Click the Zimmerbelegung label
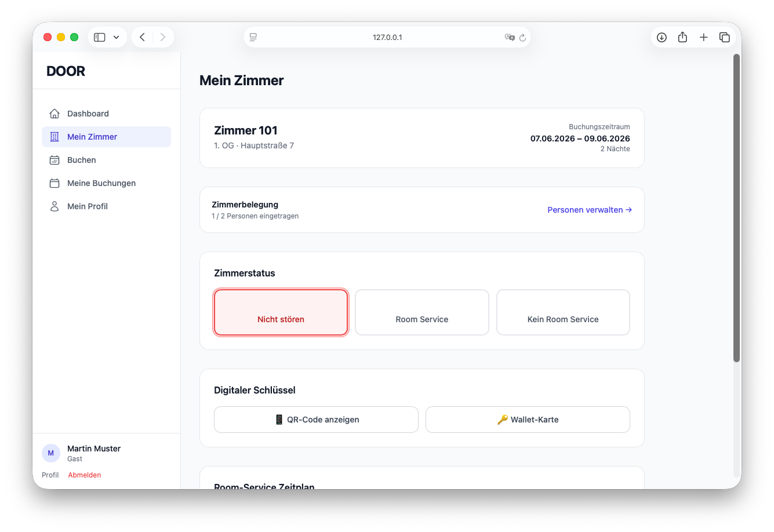This screenshot has width=774, height=532. (245, 205)
